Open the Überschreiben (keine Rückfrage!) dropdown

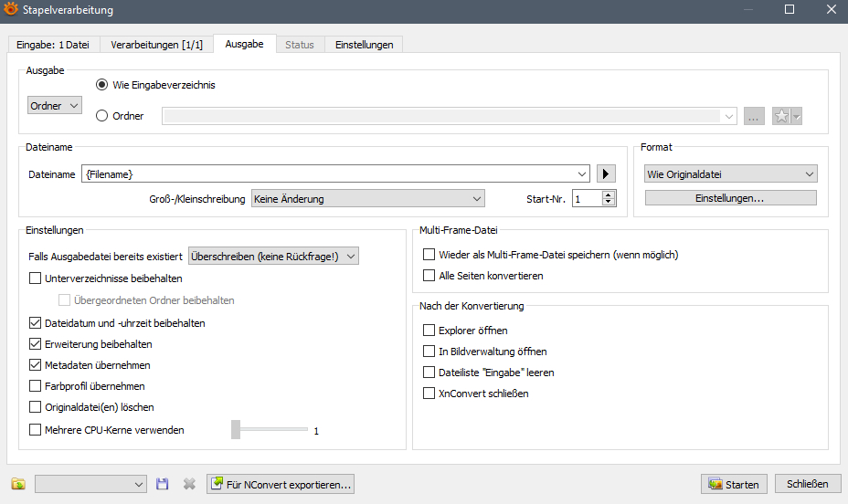click(273, 257)
